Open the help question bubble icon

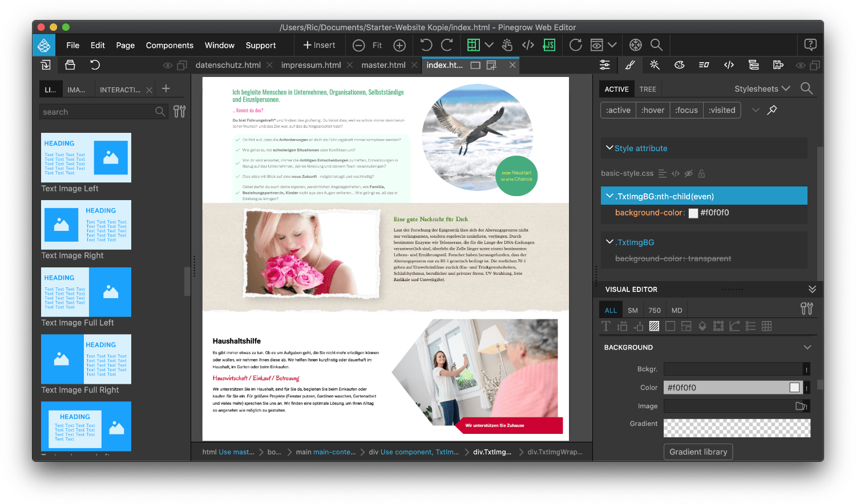tap(810, 44)
